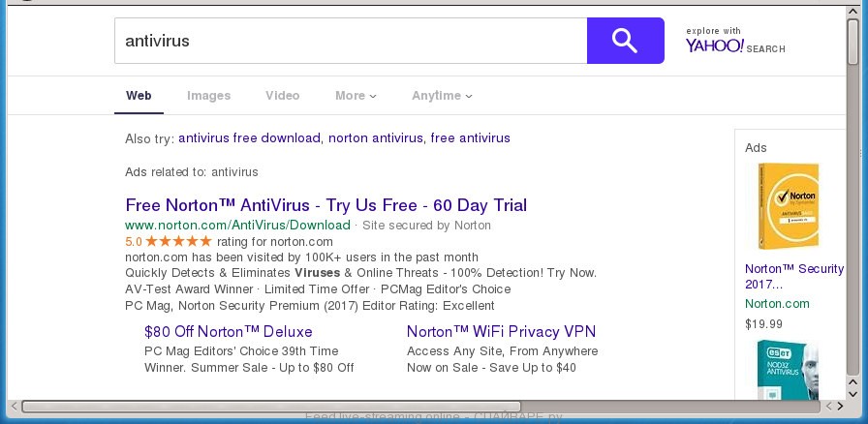The height and width of the screenshot is (424, 868).
Task: Click the Norton.com seller link in sidebar
Action: [x=777, y=303]
